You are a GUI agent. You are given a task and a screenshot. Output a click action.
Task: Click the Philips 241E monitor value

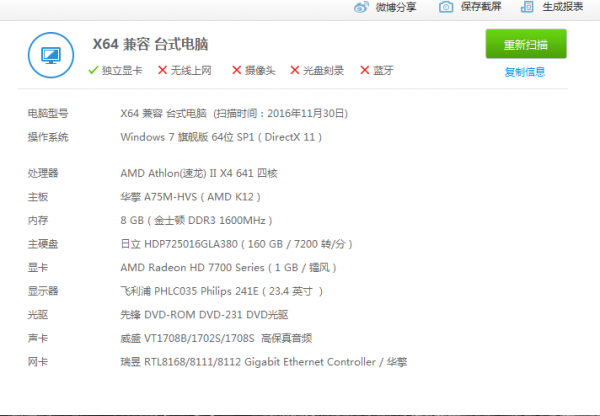pos(222,291)
